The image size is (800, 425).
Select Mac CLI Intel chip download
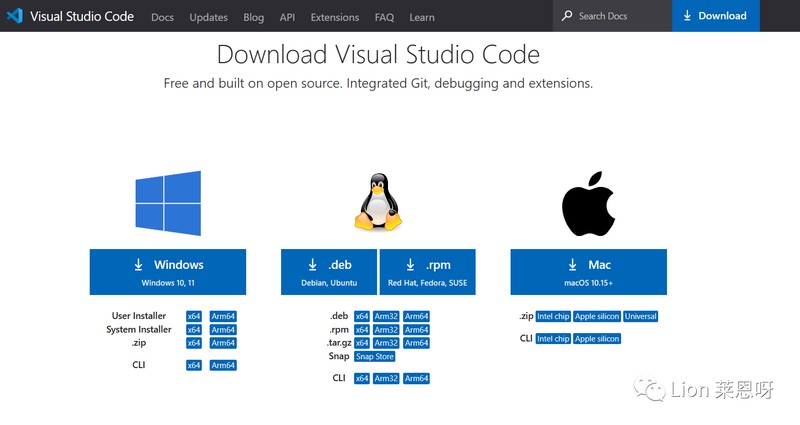pyautogui.click(x=553, y=339)
